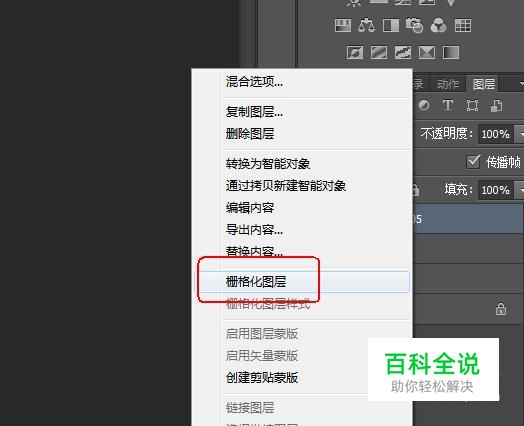Screen dimensions: 524x426
Task: Add a Channel Mixer adjustment (three circles)
Action: coord(438,25)
